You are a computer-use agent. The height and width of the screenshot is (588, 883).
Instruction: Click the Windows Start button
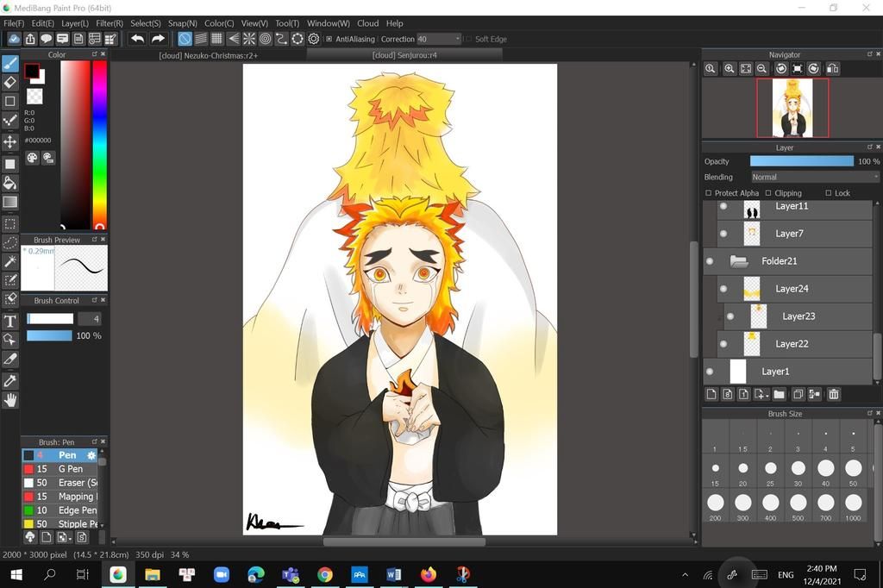[x=16, y=574]
